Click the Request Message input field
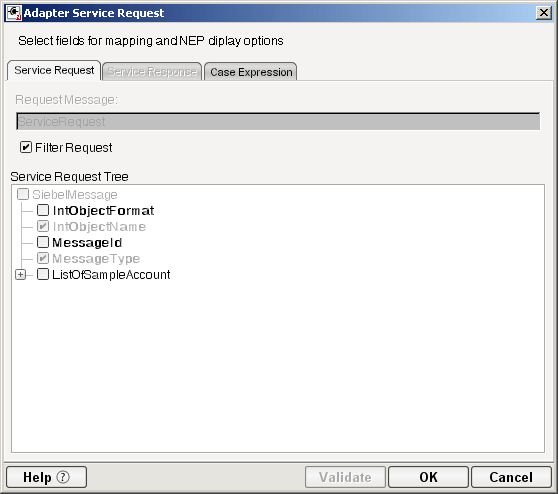 278,121
